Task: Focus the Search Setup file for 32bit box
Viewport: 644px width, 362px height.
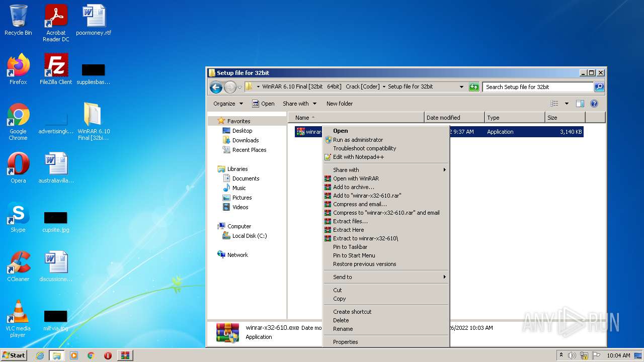Action: pyautogui.click(x=538, y=87)
